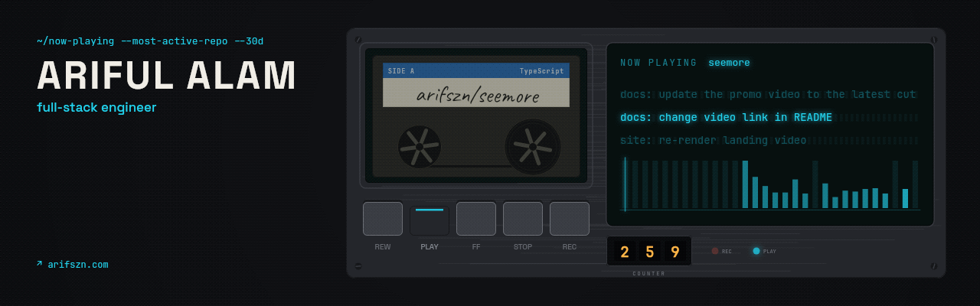
Task: Select the right cassette reel
Action: tap(533, 147)
